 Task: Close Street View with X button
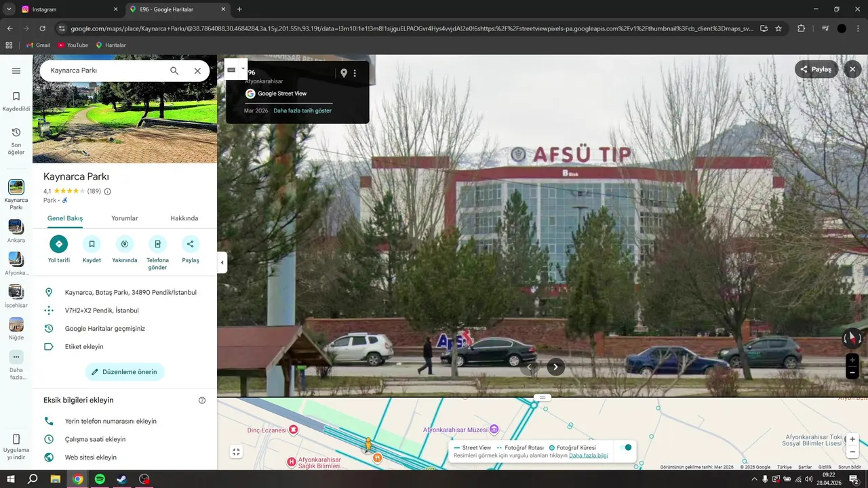point(853,69)
